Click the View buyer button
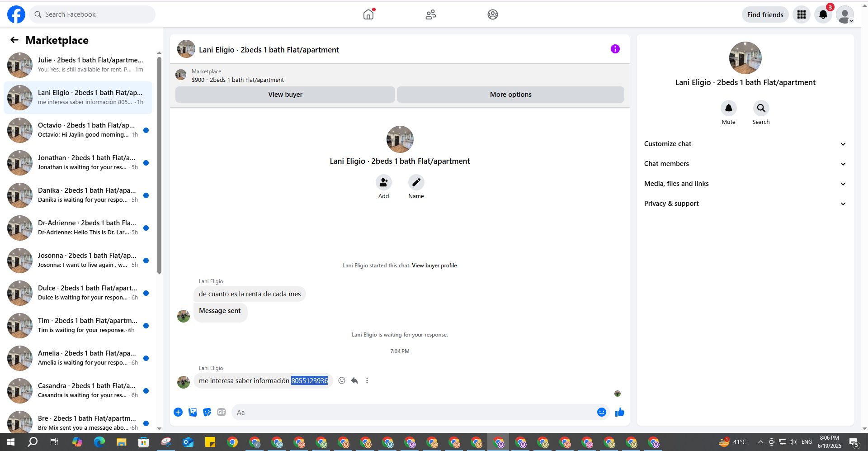The image size is (868, 451). pyautogui.click(x=285, y=95)
